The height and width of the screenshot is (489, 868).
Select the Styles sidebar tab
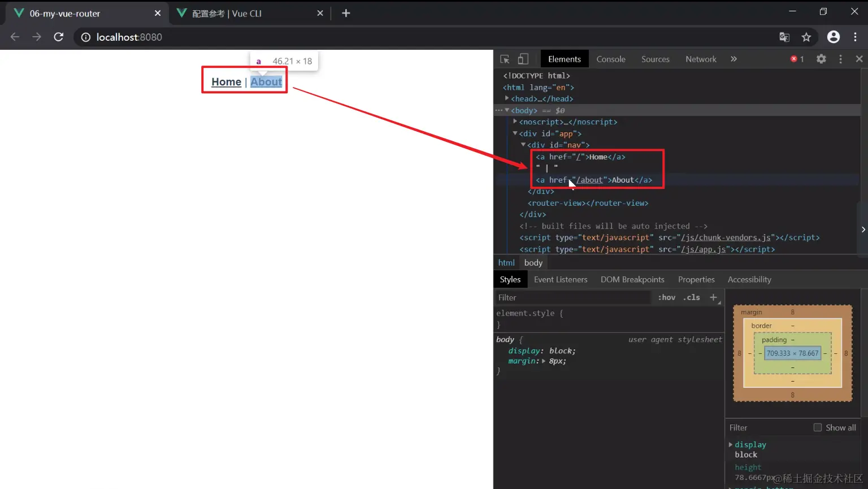click(x=510, y=279)
